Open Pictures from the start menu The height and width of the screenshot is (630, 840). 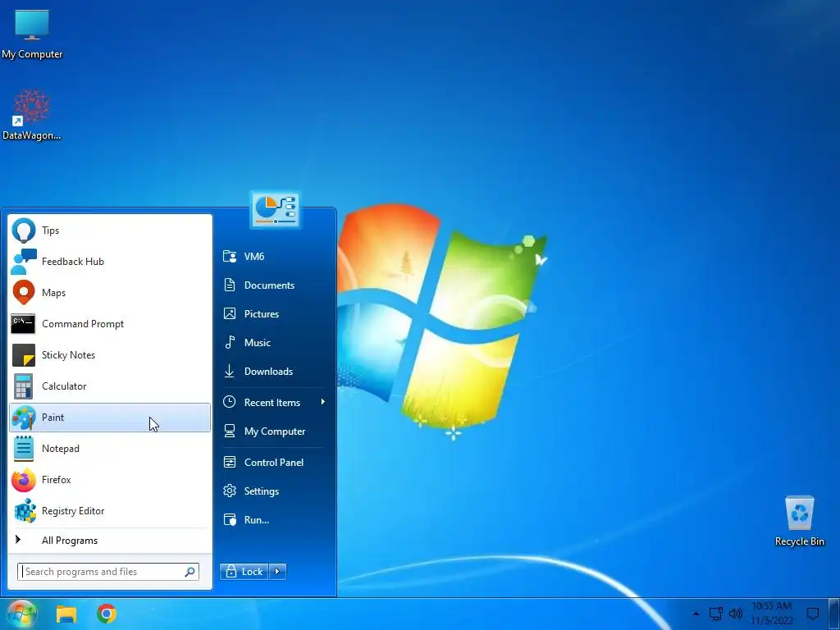[276, 314]
